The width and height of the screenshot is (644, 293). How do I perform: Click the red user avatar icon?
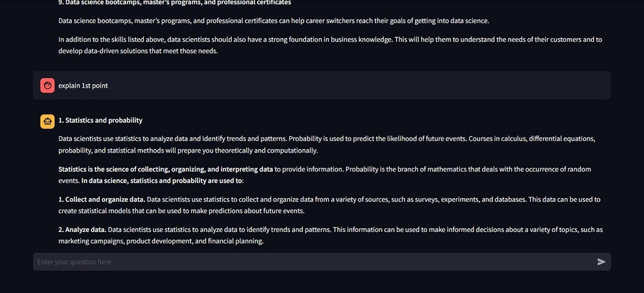47,85
